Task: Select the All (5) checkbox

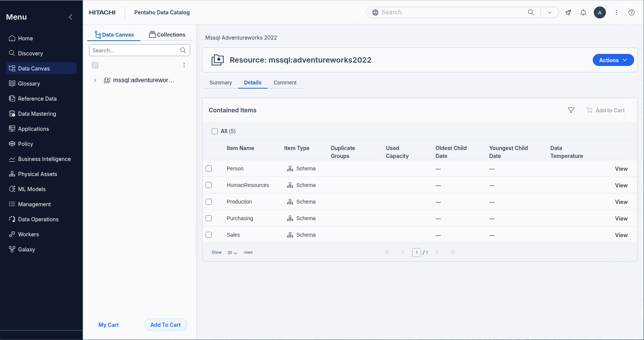Action: pyautogui.click(x=215, y=131)
